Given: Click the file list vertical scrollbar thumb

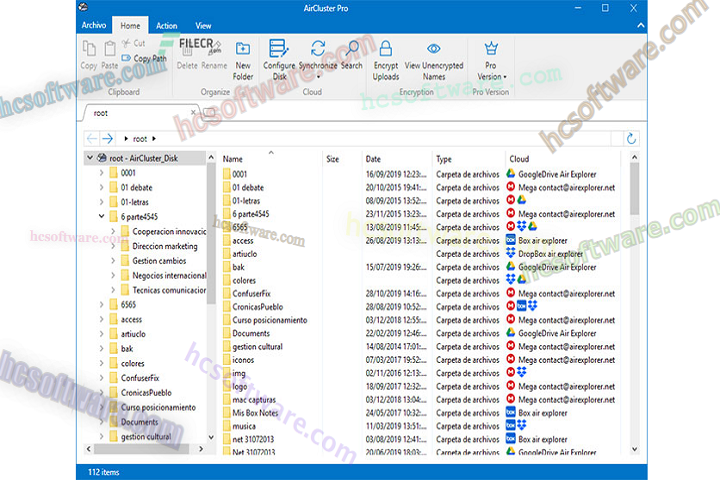Looking at the screenshot, I should click(x=634, y=189).
